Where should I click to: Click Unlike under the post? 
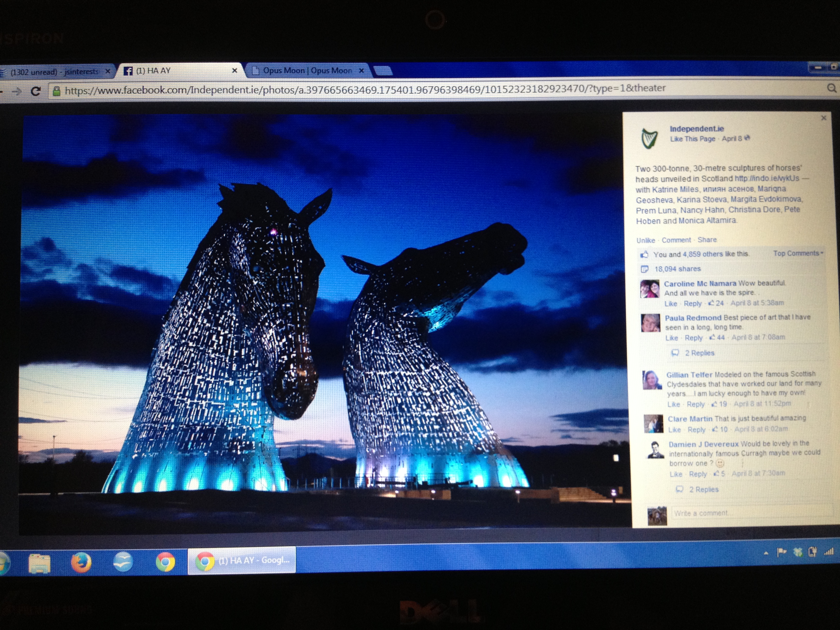(645, 240)
